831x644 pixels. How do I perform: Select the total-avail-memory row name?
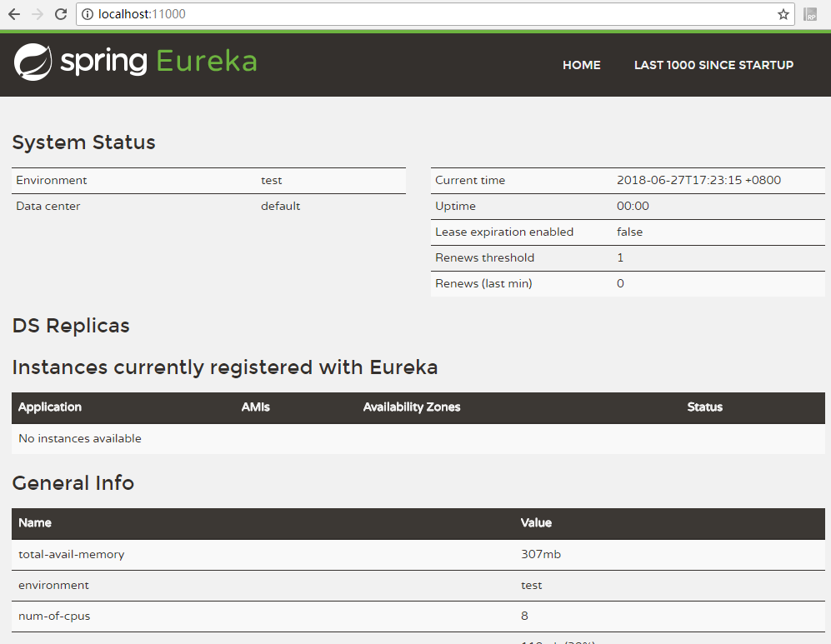point(71,555)
